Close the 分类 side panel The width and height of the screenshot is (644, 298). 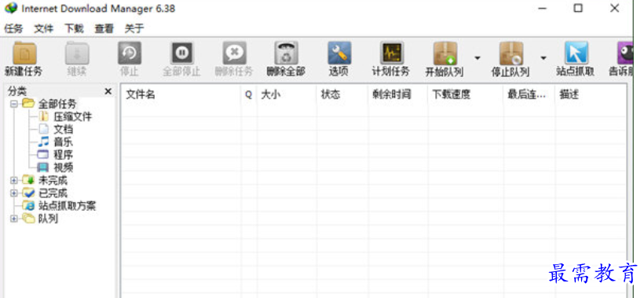click(108, 91)
